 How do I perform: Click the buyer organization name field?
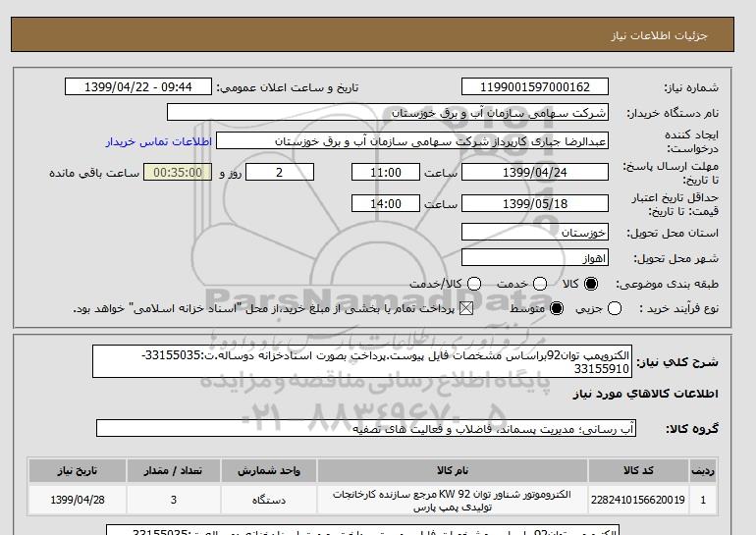[x=388, y=112]
